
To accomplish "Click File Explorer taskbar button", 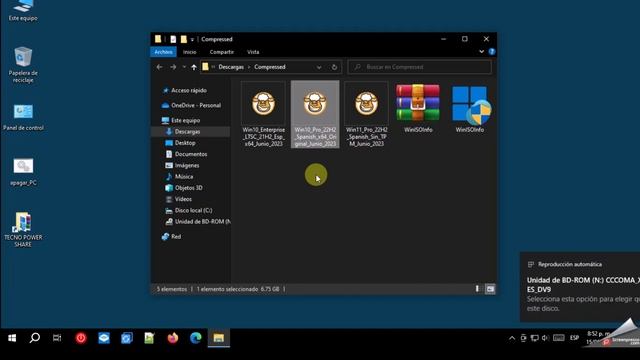I will point(219,338).
